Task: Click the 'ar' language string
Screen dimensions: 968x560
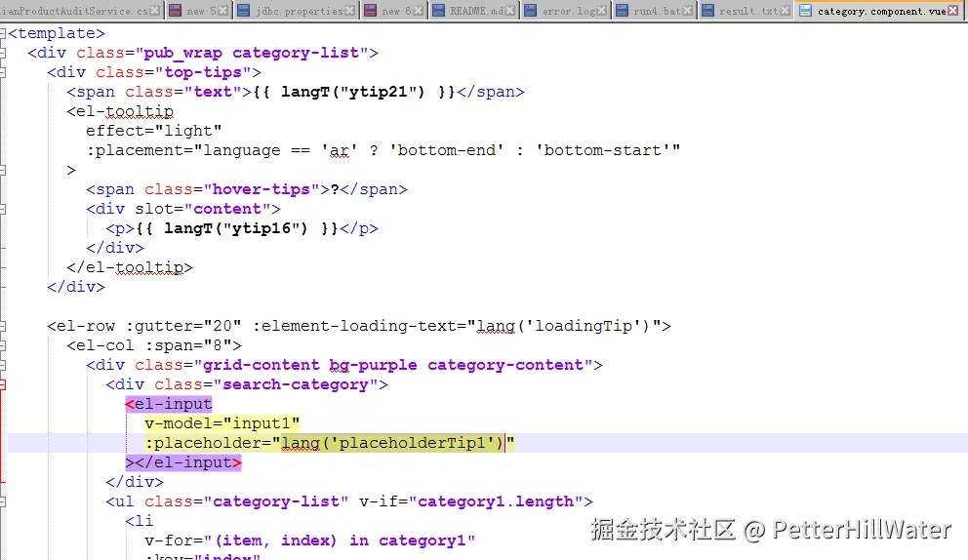Action: [x=339, y=150]
